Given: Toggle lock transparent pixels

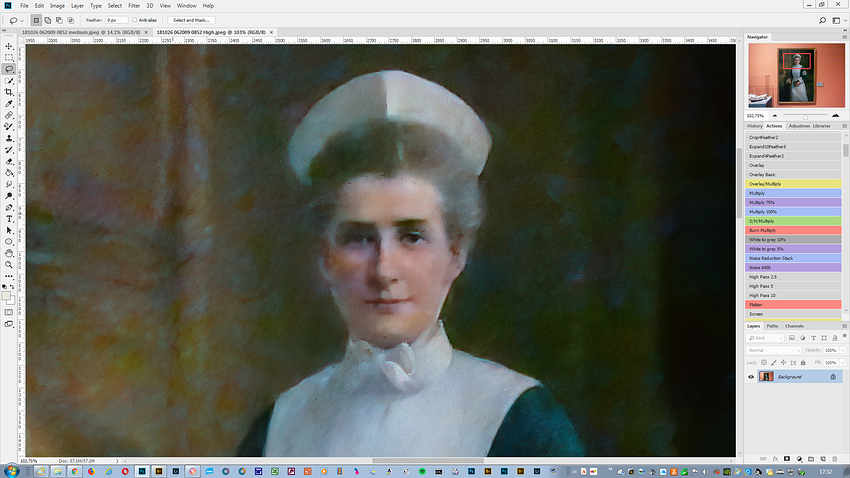Looking at the screenshot, I should (763, 363).
